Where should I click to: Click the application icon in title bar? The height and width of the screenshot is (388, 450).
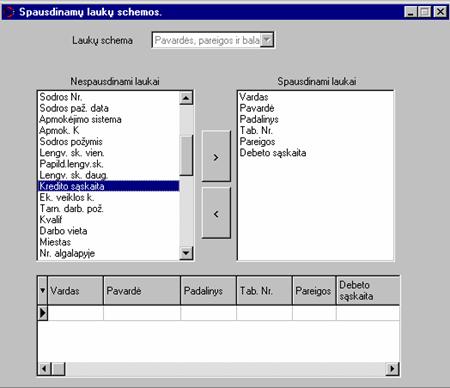point(9,12)
